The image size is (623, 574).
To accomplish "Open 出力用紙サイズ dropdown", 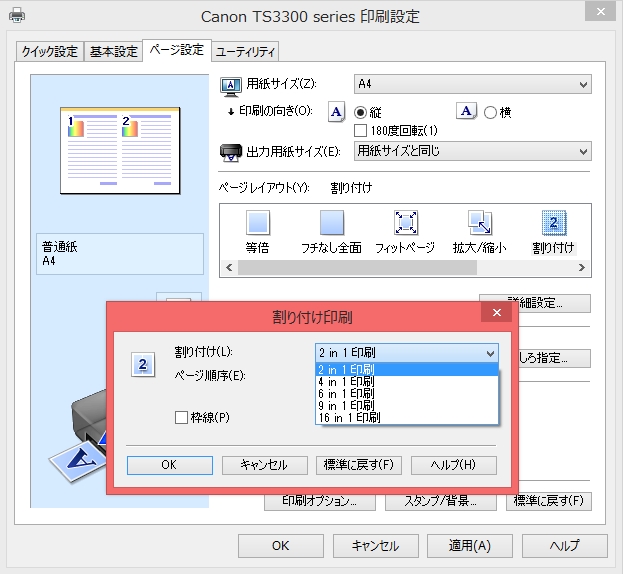I will tap(472, 151).
